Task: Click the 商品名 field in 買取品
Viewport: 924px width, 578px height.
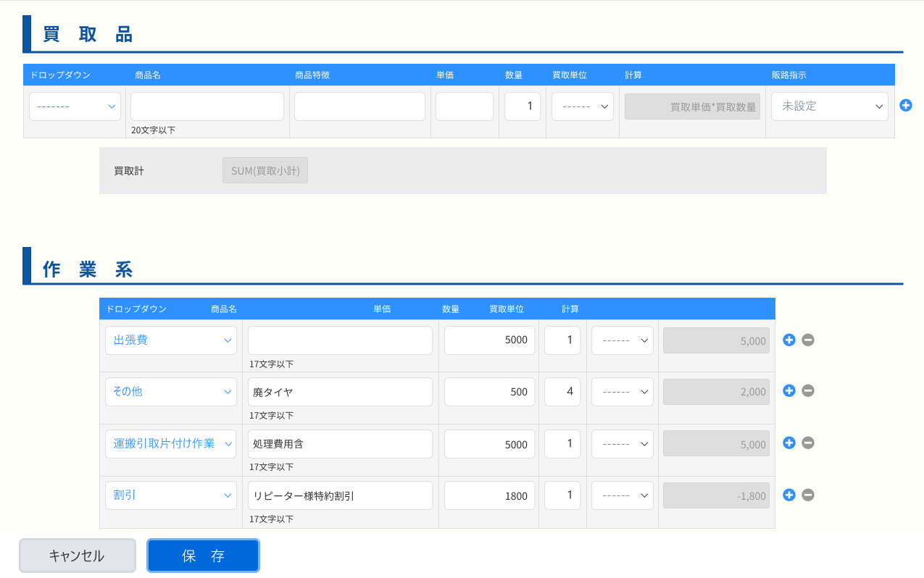Action: click(207, 106)
